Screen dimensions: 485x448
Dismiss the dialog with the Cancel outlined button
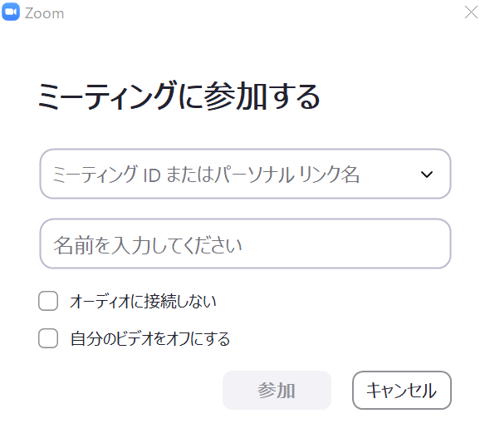pyautogui.click(x=402, y=390)
